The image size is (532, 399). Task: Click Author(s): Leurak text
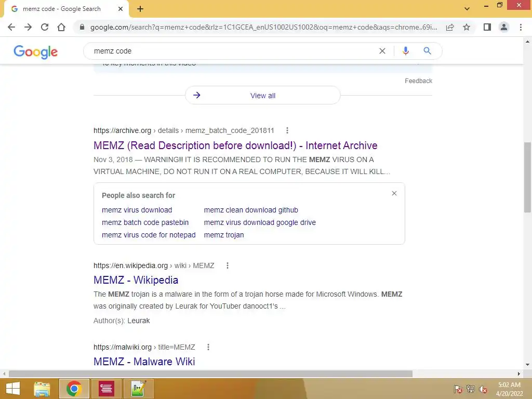coord(122,321)
